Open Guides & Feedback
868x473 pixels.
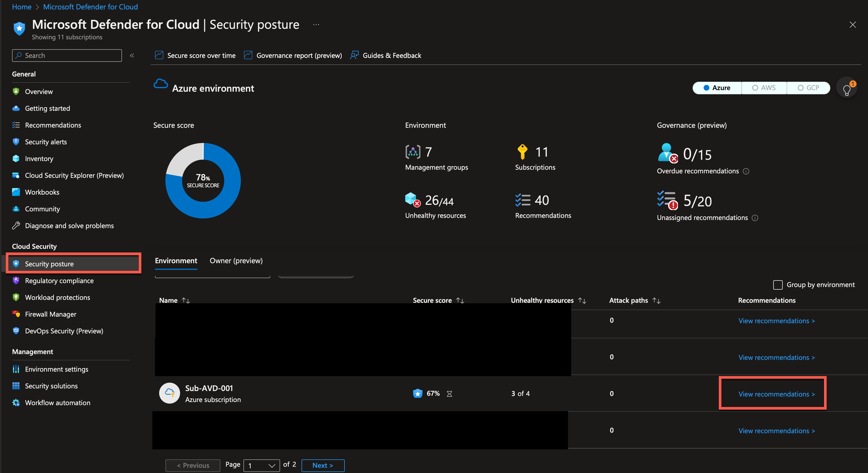coord(386,55)
